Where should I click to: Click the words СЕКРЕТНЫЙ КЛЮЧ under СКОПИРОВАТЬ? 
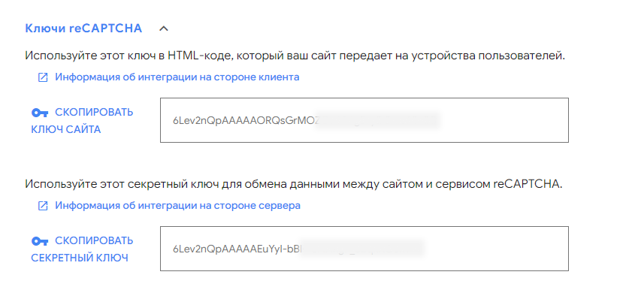pyautogui.click(x=80, y=258)
